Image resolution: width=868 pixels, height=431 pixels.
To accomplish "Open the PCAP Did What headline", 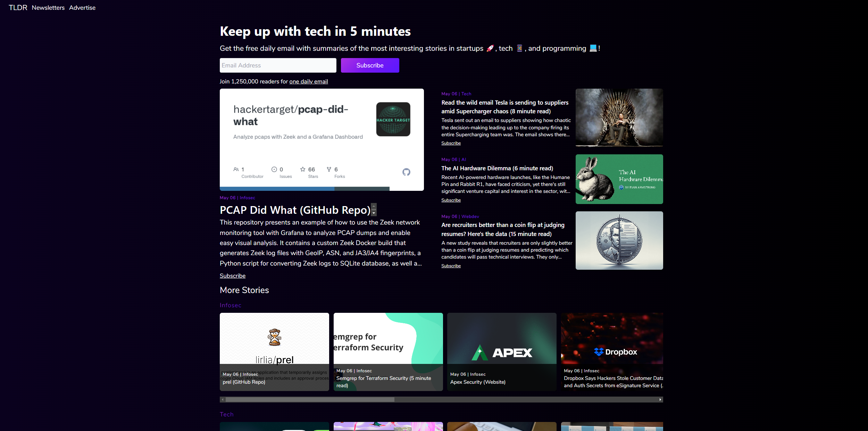I will tap(295, 210).
